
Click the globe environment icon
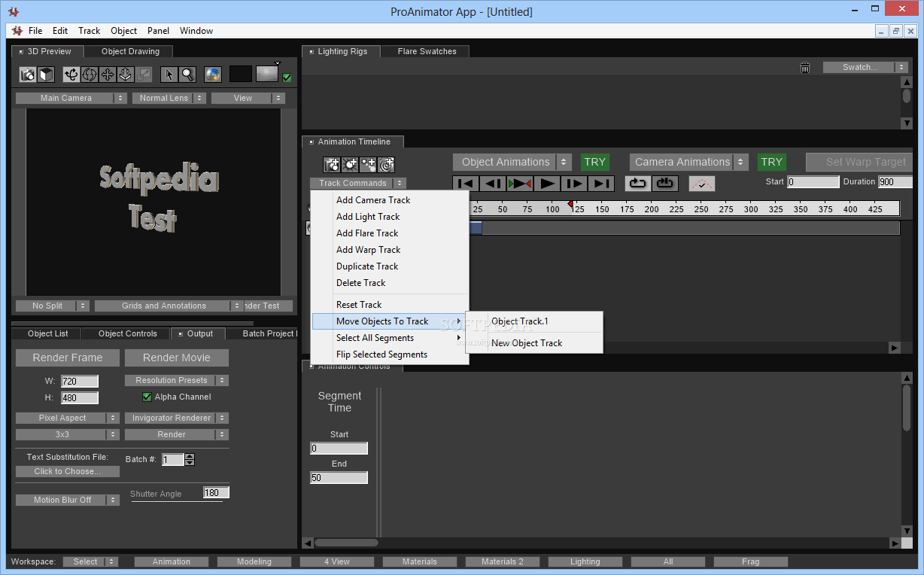pyautogui.click(x=213, y=75)
